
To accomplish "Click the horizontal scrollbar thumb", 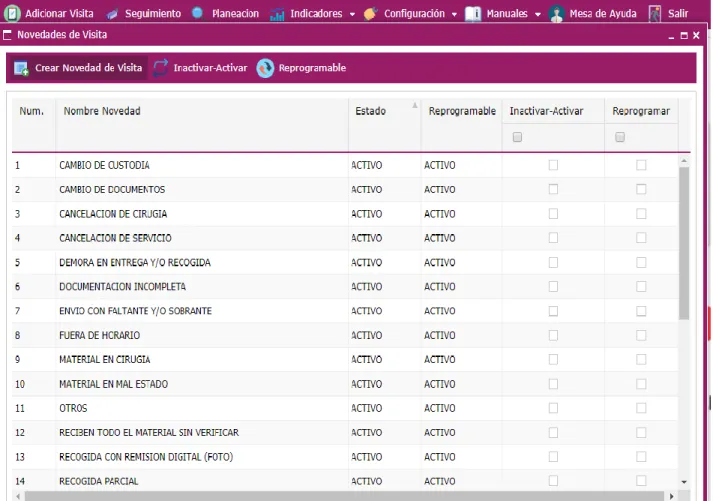I will [x=344, y=496].
